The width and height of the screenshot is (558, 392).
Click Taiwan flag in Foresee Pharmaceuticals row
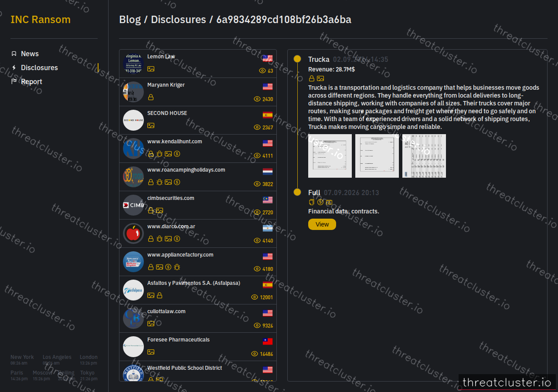268,341
